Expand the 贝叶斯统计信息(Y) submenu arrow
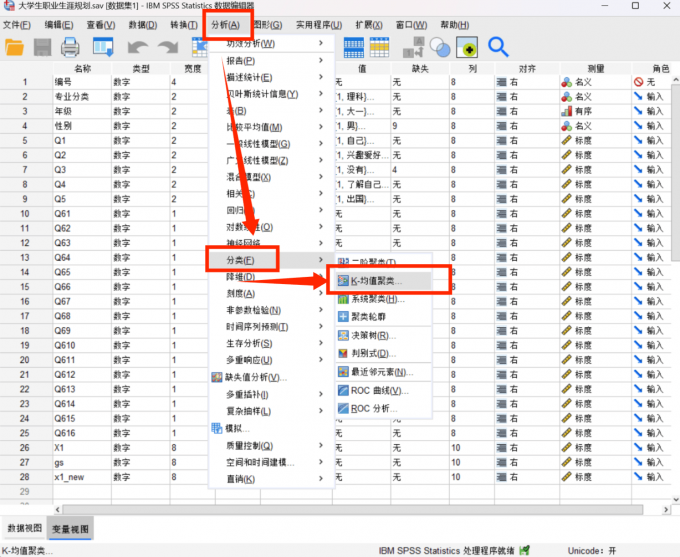 tap(321, 94)
